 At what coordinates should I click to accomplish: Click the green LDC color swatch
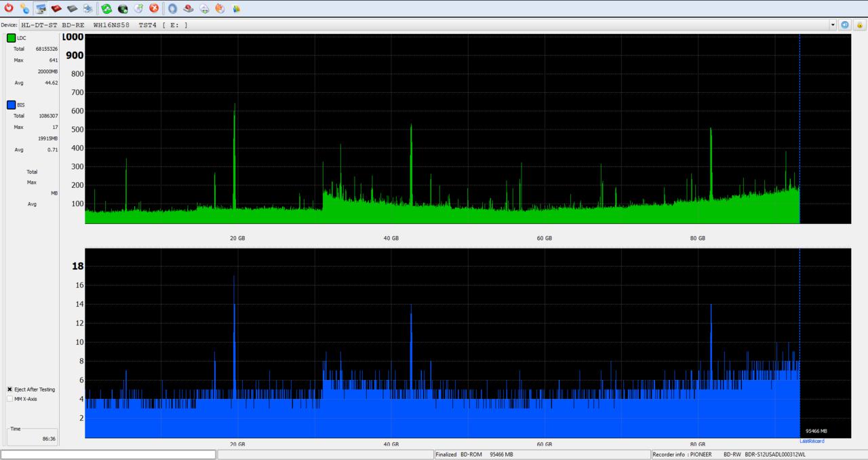click(x=12, y=38)
